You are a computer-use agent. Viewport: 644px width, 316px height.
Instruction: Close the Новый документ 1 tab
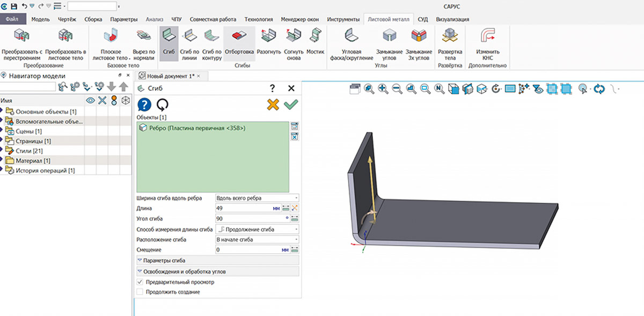click(x=198, y=76)
